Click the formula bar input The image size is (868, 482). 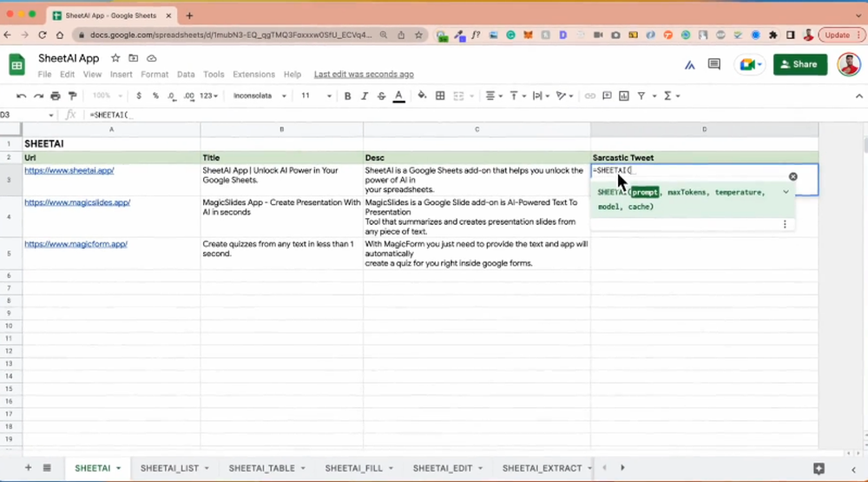coord(476,115)
